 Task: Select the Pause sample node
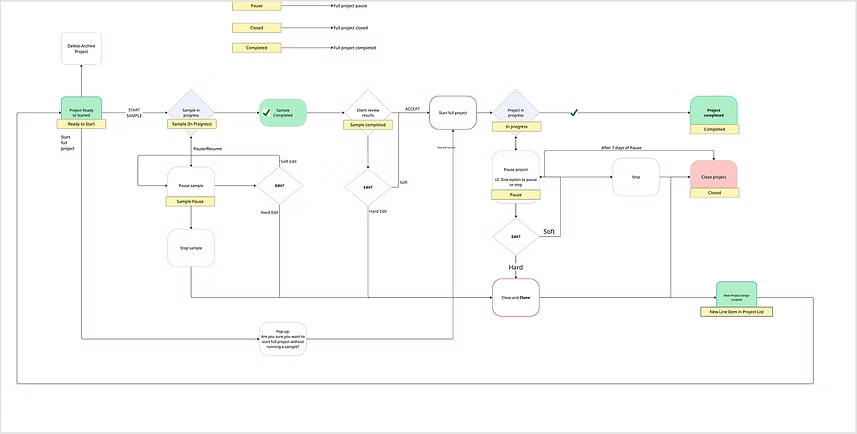[x=191, y=184]
